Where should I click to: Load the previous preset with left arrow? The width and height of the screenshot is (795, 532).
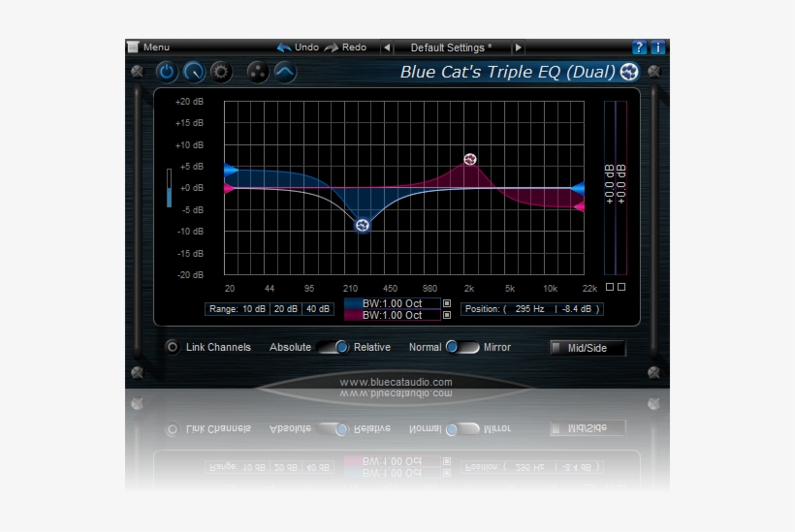coord(387,47)
